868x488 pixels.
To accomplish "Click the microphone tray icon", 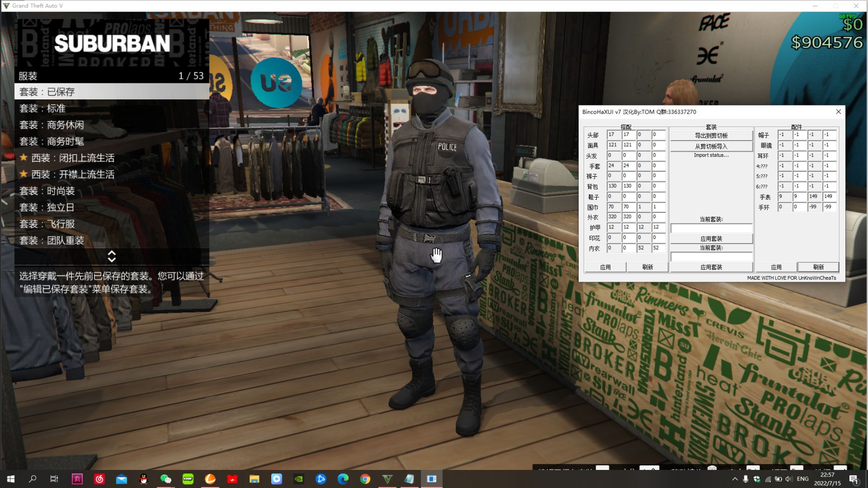I will 745,479.
